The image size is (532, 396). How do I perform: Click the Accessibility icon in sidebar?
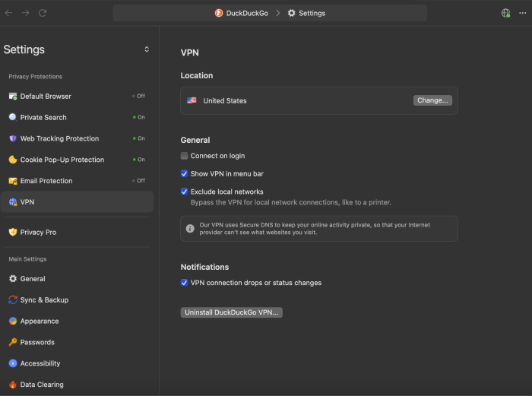pos(13,363)
